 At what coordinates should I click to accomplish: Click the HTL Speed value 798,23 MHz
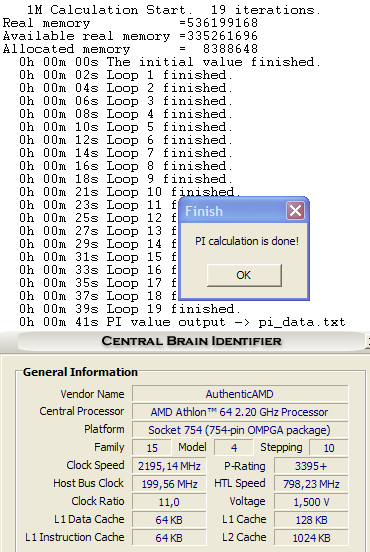pyautogui.click(x=311, y=484)
